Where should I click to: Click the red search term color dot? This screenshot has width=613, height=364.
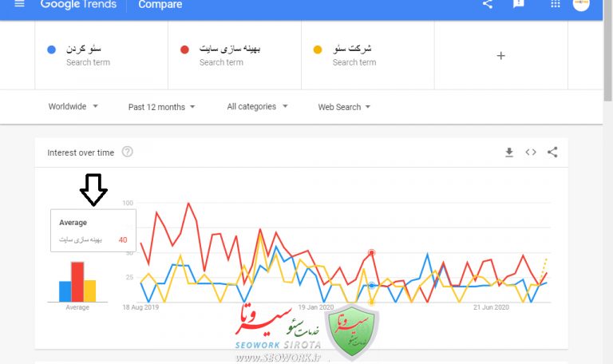[x=184, y=49]
